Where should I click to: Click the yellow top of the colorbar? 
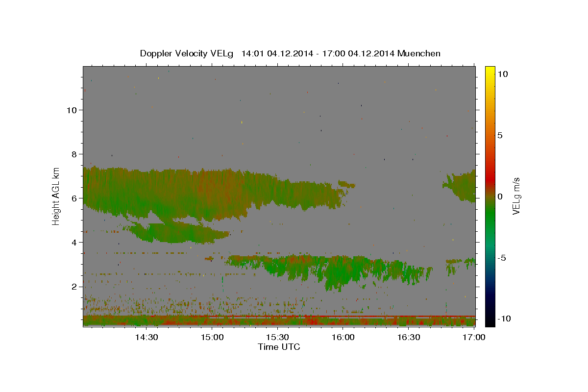[x=490, y=71]
